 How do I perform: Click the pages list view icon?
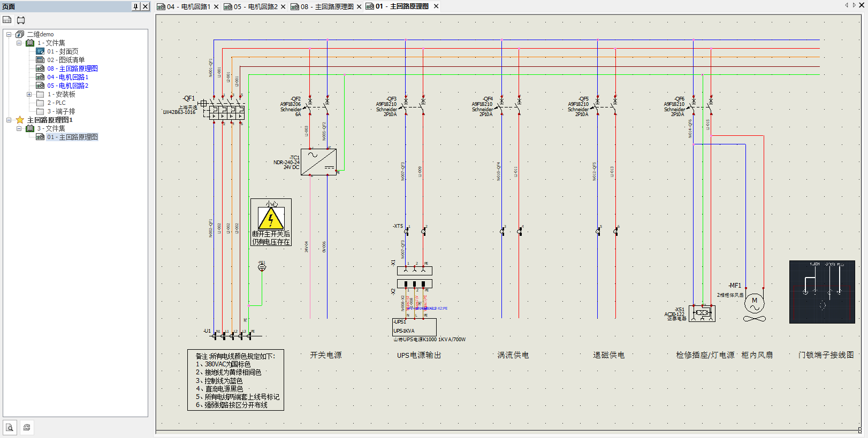tap(7, 20)
